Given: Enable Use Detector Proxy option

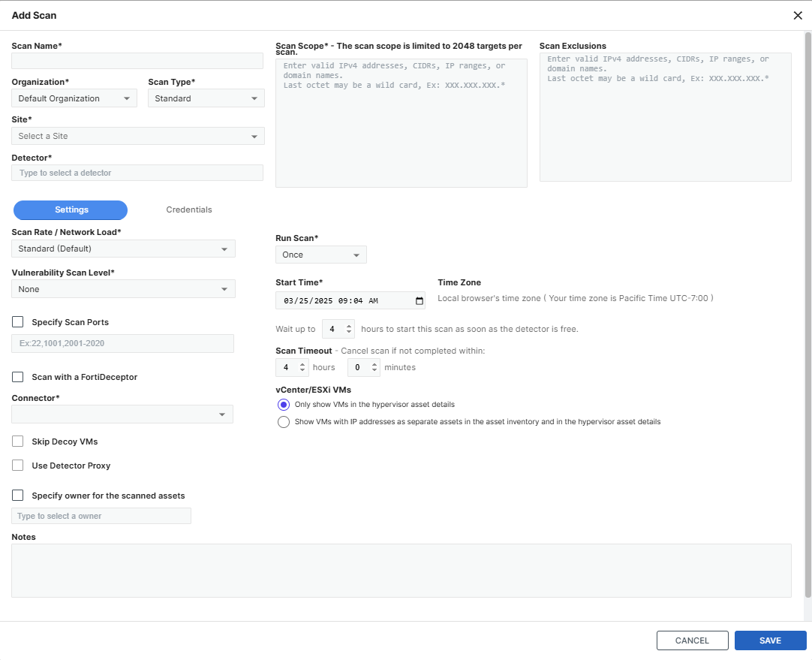Looking at the screenshot, I should pos(18,466).
